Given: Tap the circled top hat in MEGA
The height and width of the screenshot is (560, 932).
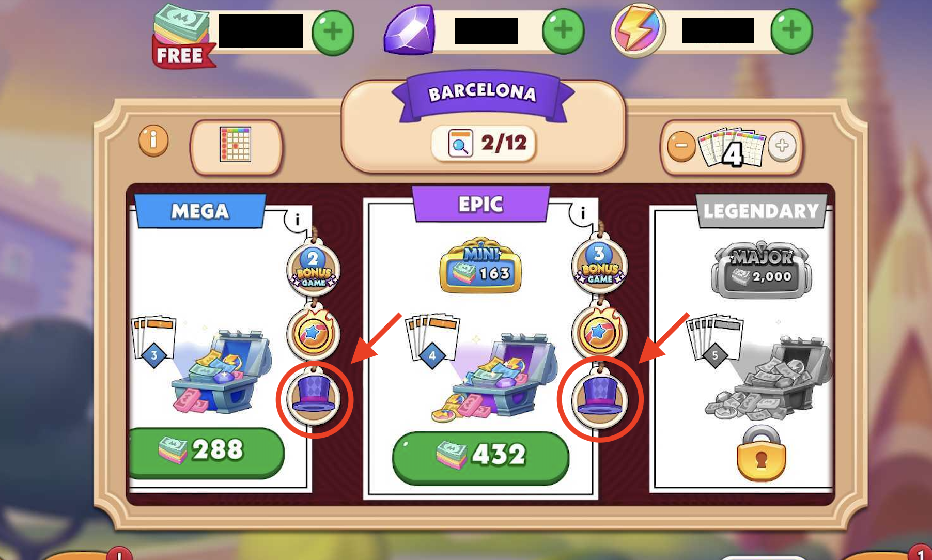Looking at the screenshot, I should click(314, 397).
